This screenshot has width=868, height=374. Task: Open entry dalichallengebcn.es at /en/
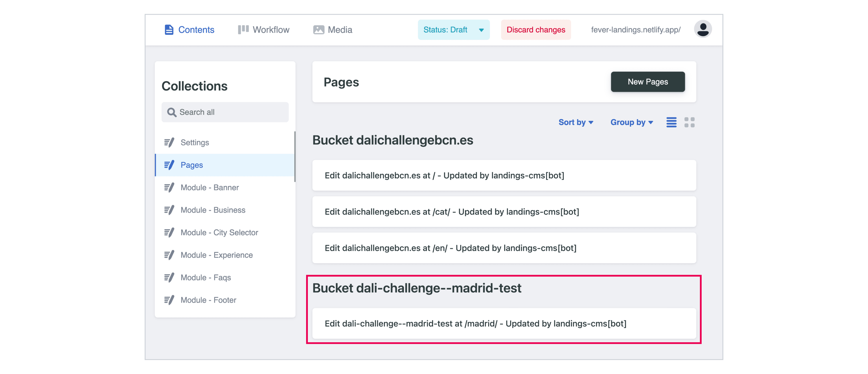pos(504,248)
